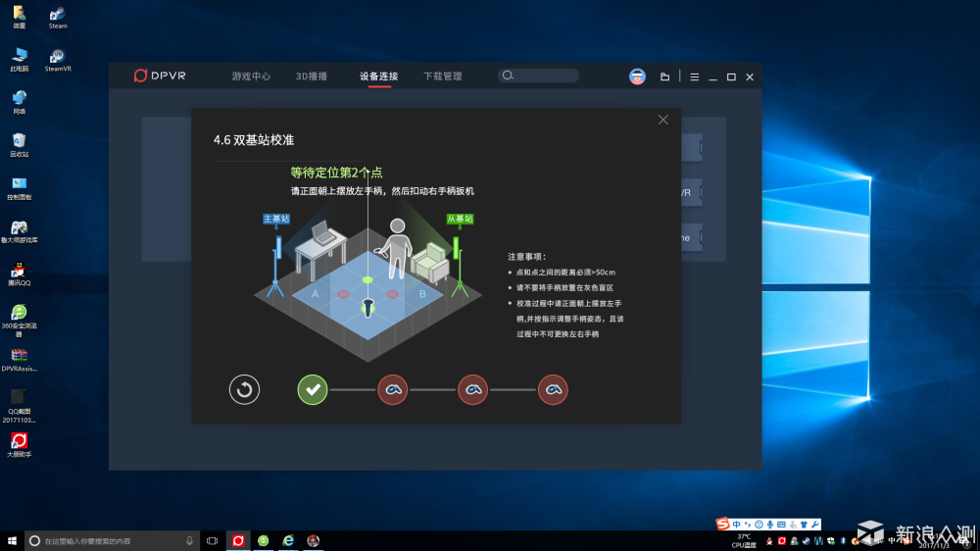This screenshot has height=551, width=980.
Task: Open the Sogou skin shirt icon
Action: (804, 525)
